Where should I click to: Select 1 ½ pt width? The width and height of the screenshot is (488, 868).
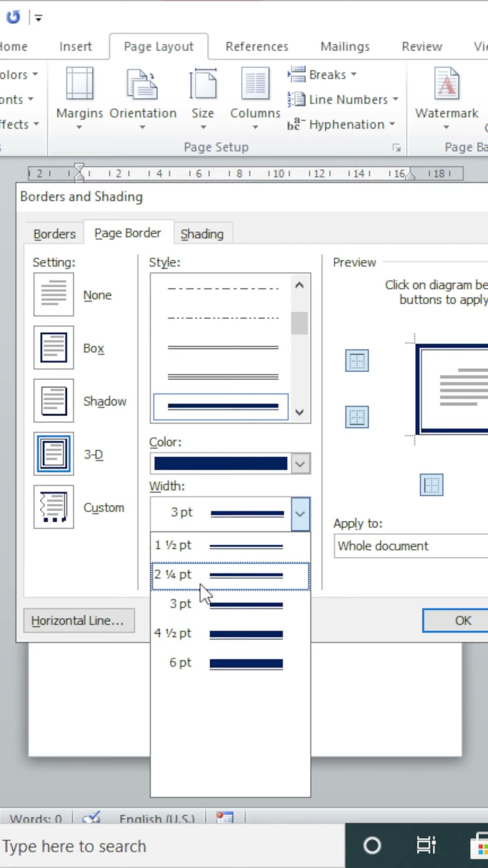230,546
